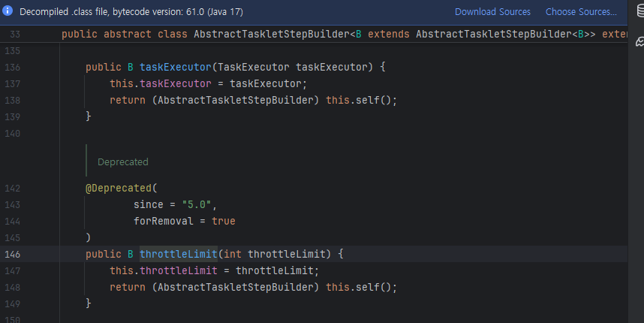Open the Database tool window icon
644x323 pixels.
tap(640, 11)
